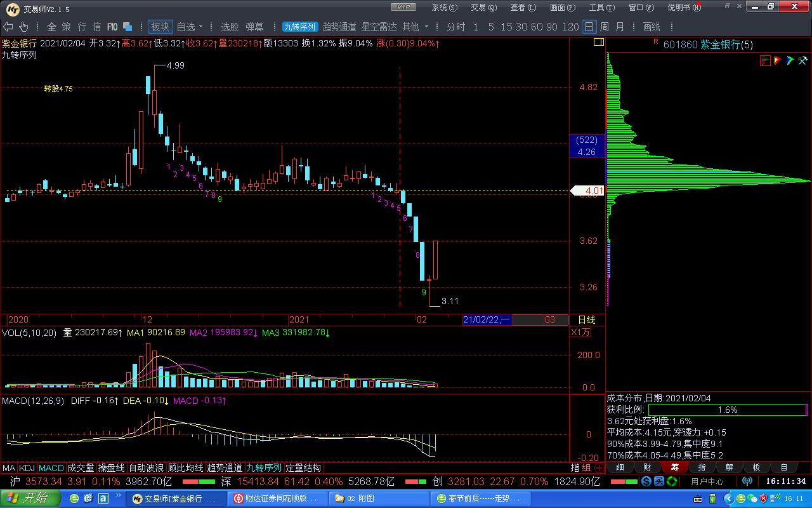Click the multi-window layout icon

click(x=128, y=27)
